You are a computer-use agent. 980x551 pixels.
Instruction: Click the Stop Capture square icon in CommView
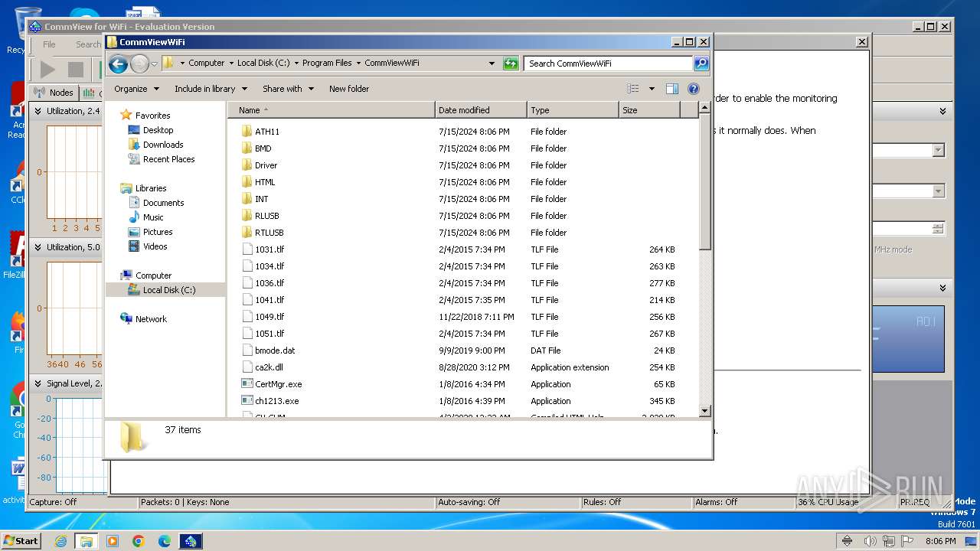coord(76,70)
